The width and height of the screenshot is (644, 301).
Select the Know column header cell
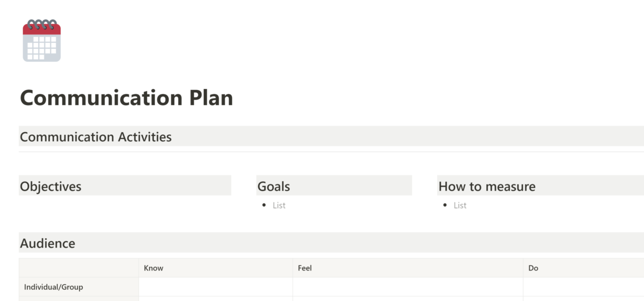click(x=215, y=268)
